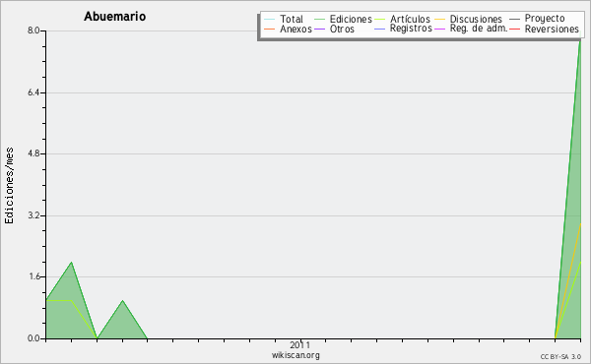591x364 pixels.
Task: Click the Artículos legend label
Action: pos(410,19)
